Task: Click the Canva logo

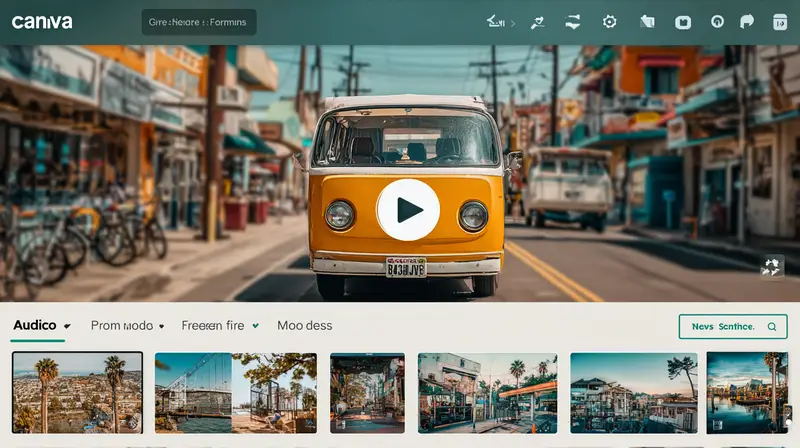Action: coord(42,22)
